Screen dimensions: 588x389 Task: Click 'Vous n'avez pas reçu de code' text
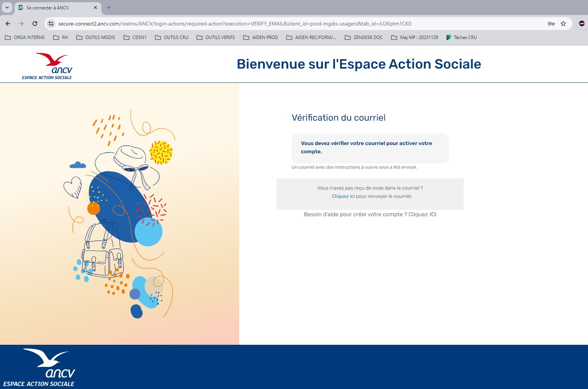coord(370,188)
